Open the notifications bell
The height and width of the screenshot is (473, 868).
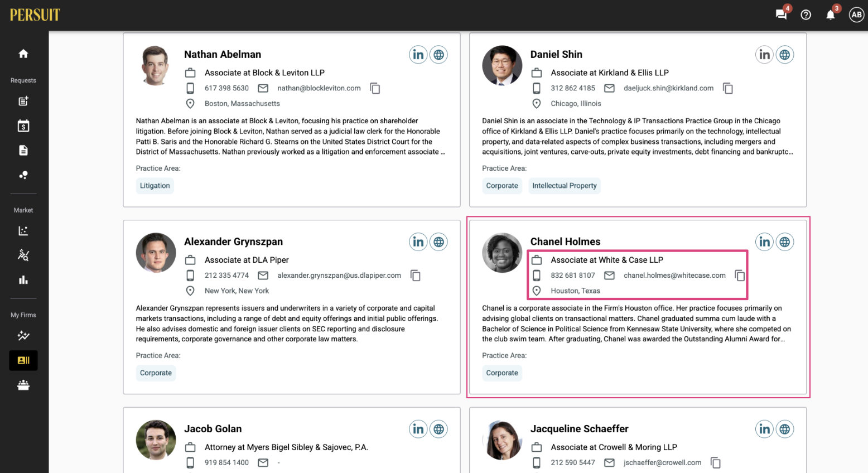coord(831,15)
